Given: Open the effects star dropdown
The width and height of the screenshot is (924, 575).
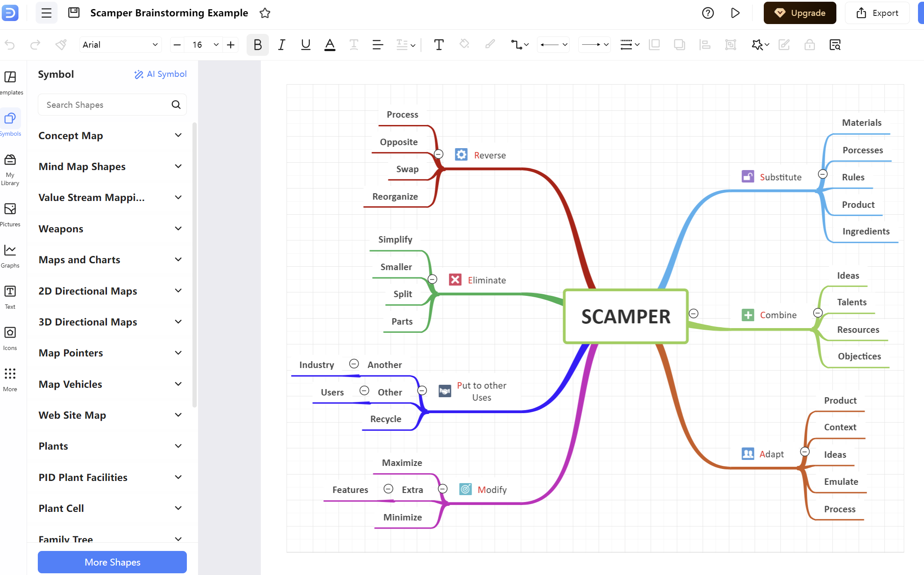Looking at the screenshot, I should pos(760,45).
